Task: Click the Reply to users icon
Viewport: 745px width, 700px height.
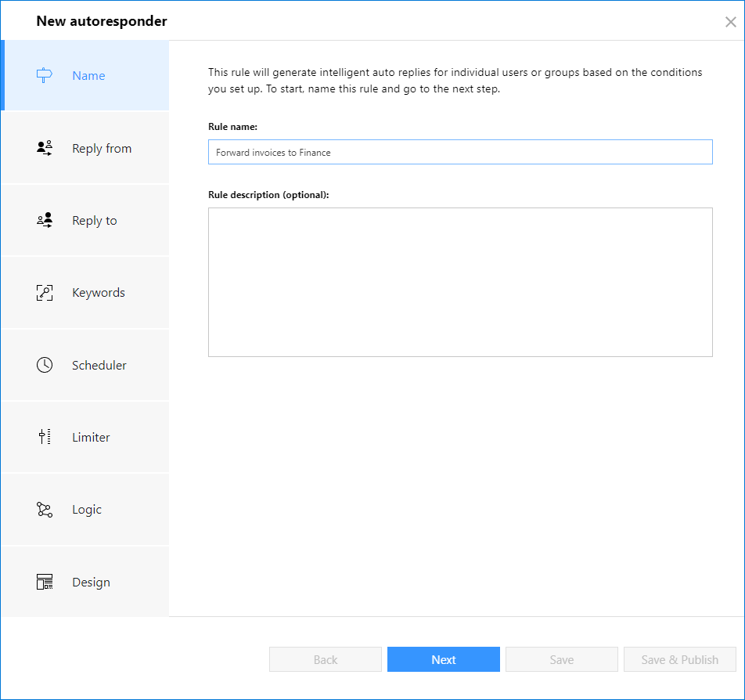Action: (45, 220)
